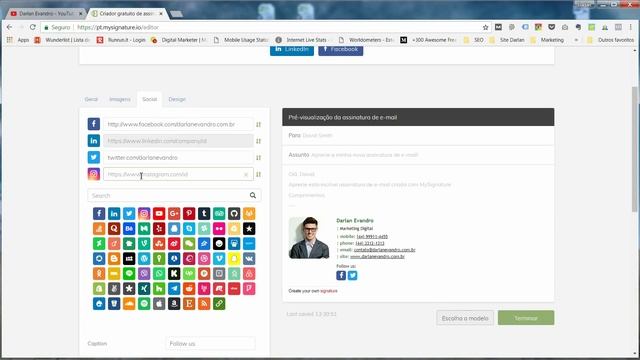The width and height of the screenshot is (640, 360).
Task: Add the YouTube social icon
Action: [x=159, y=213]
